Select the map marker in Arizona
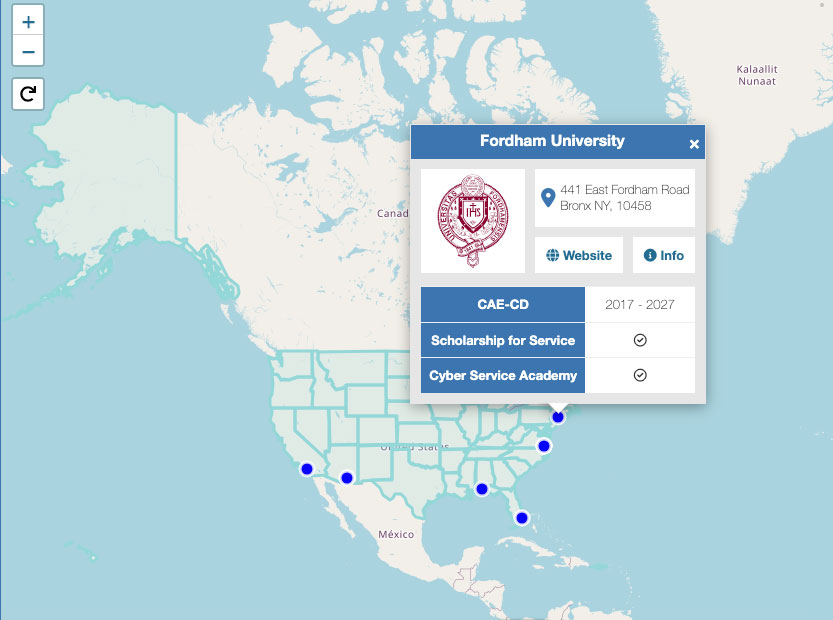833x620 pixels. click(x=347, y=478)
